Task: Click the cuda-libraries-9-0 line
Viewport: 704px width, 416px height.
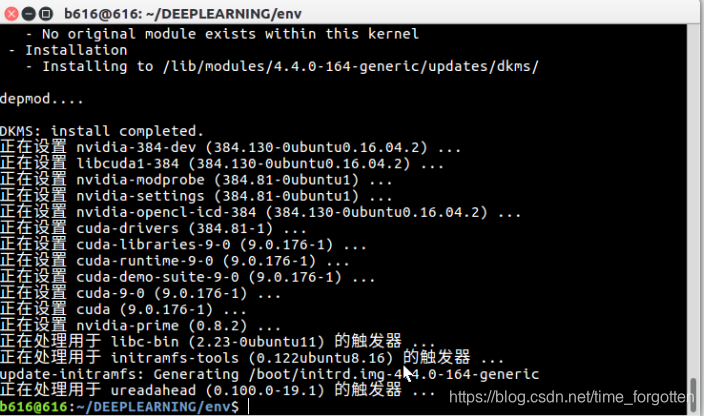Action: (x=183, y=245)
